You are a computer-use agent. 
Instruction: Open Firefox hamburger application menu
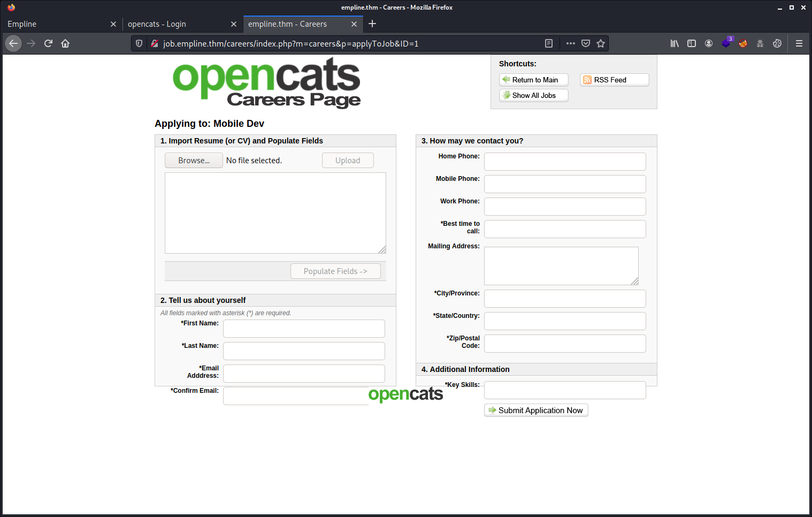point(799,43)
